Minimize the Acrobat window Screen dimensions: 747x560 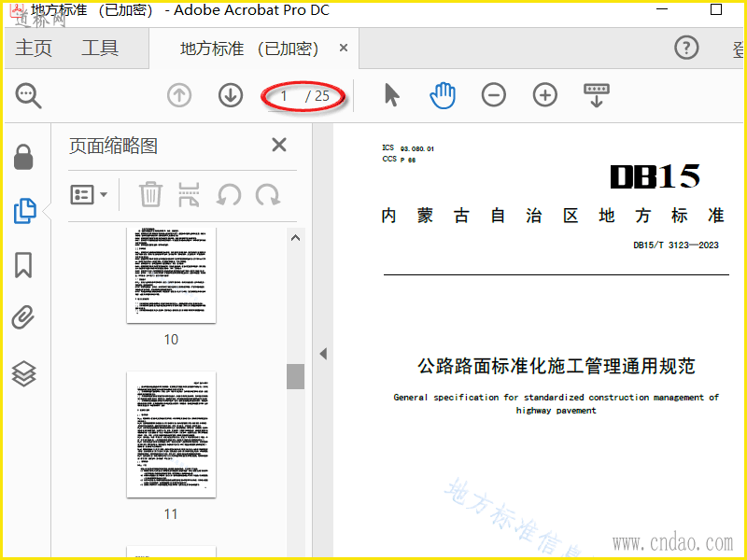[x=662, y=9]
